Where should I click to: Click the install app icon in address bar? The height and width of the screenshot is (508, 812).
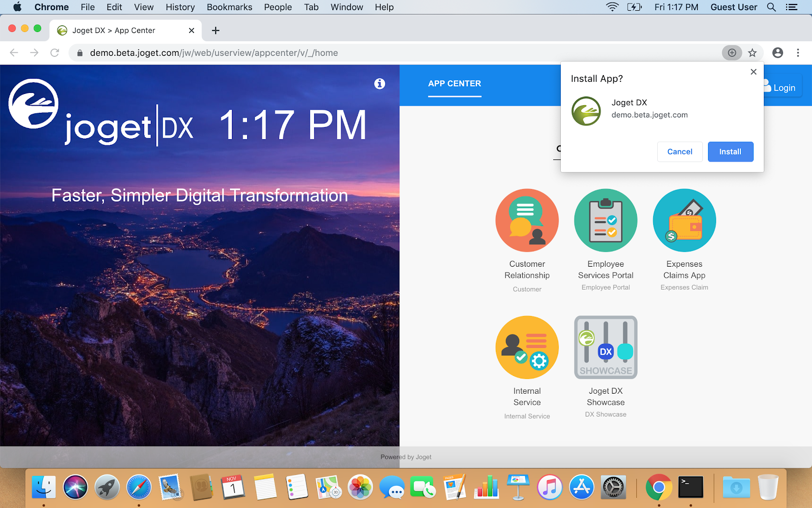pos(732,53)
